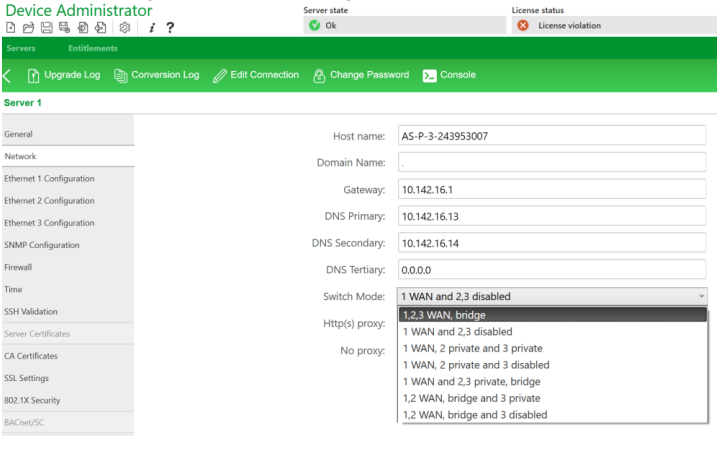This screenshot has height=454, width=725.
Task: Open the Conversion Log
Action: tap(156, 75)
